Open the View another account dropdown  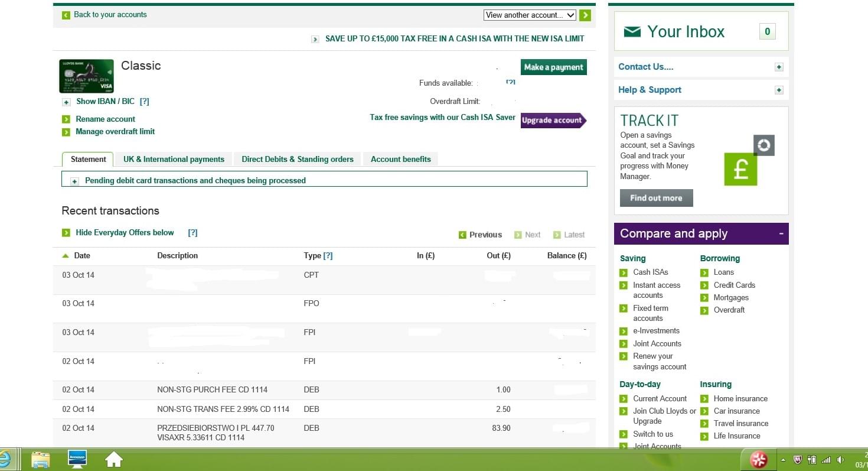tap(530, 15)
